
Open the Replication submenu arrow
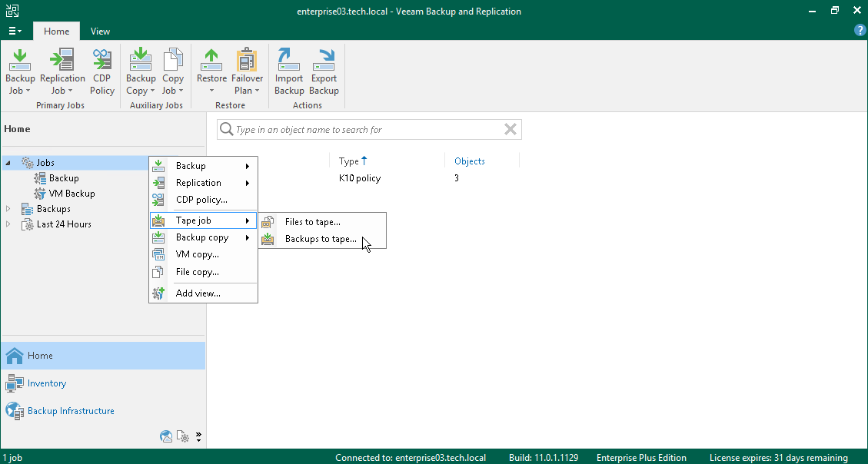[x=248, y=183]
